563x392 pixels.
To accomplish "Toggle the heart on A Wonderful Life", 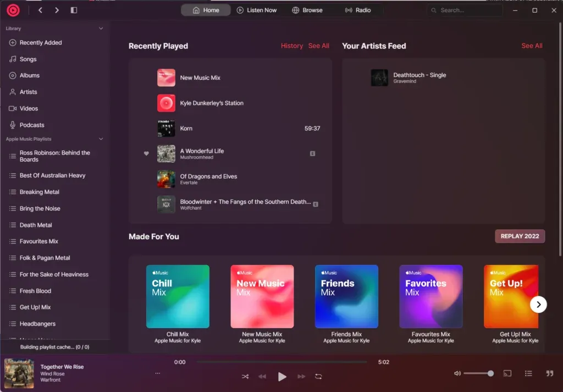I will [146, 153].
